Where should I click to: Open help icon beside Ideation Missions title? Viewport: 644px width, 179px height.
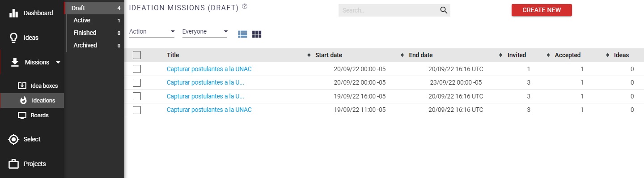coord(245,7)
